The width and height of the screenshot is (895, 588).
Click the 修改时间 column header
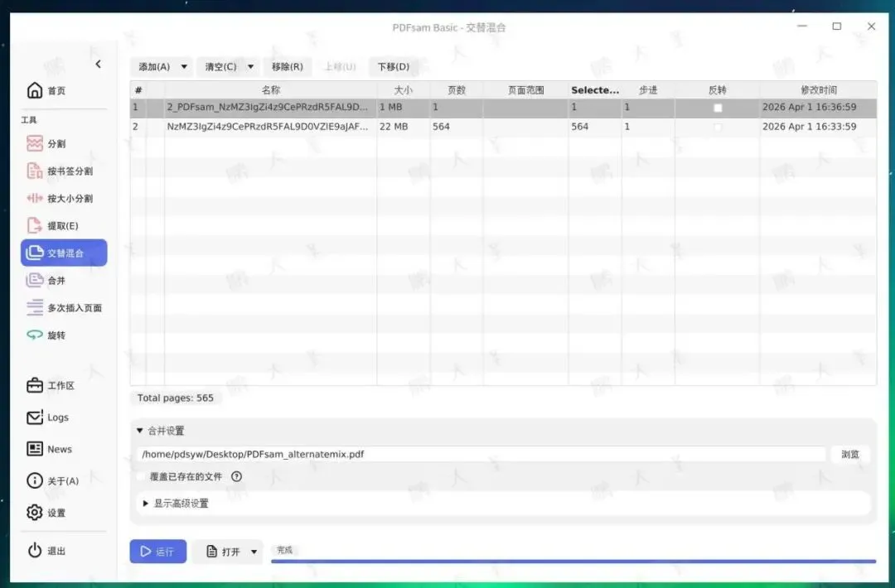[x=818, y=90]
